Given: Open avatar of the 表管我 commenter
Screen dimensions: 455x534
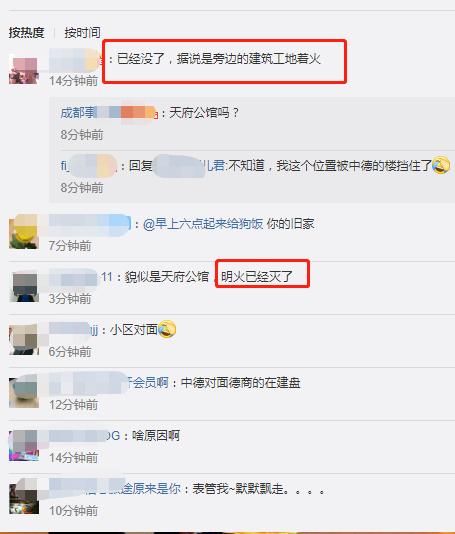Looking at the screenshot, I should point(23,499).
